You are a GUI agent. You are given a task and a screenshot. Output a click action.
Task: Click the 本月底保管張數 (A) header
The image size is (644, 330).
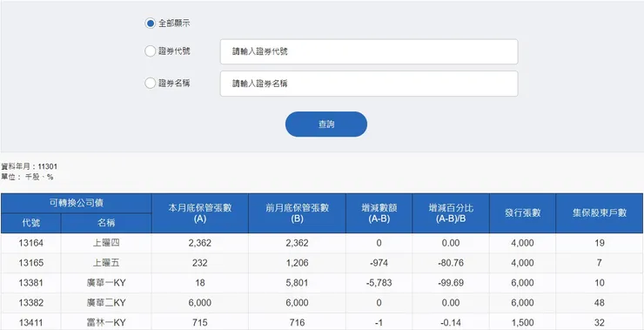coord(200,213)
